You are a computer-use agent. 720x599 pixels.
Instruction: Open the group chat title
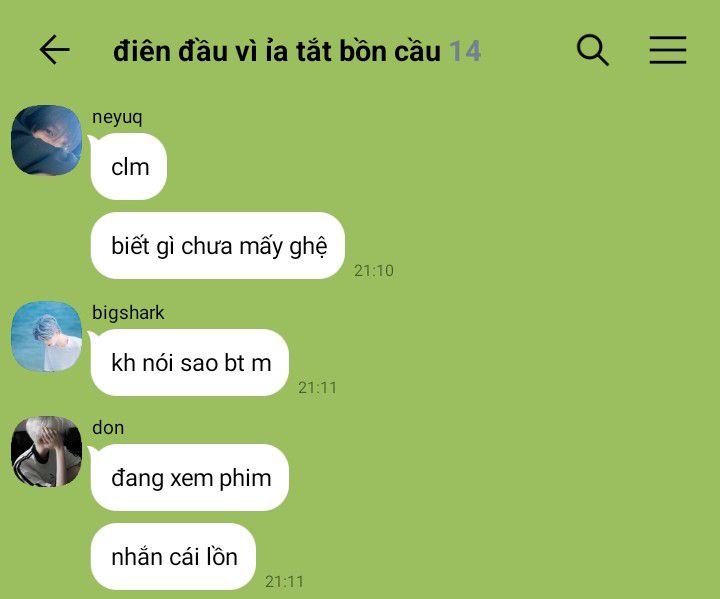(x=277, y=51)
